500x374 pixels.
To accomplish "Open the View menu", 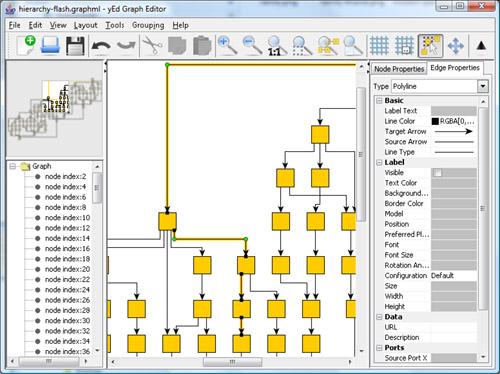I will pyautogui.click(x=58, y=25).
